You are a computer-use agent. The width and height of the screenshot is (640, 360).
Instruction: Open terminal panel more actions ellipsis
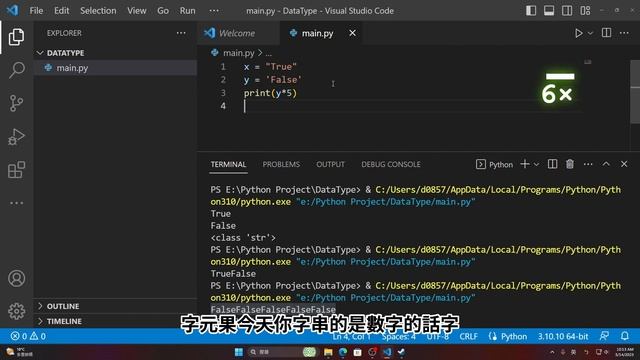(588, 164)
